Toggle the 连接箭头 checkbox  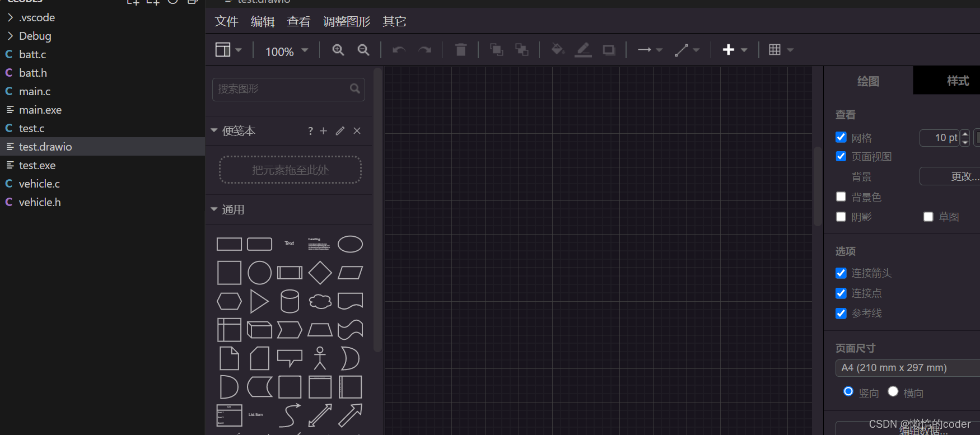point(841,273)
